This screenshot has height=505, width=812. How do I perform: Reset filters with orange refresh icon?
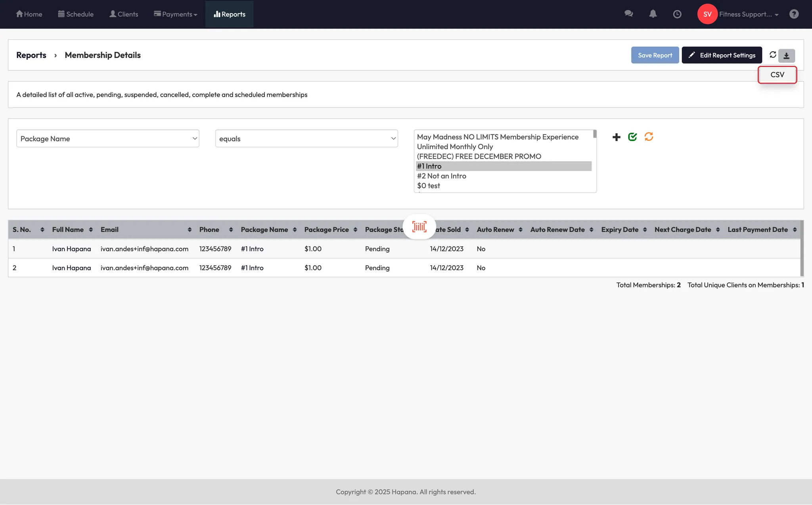point(649,137)
